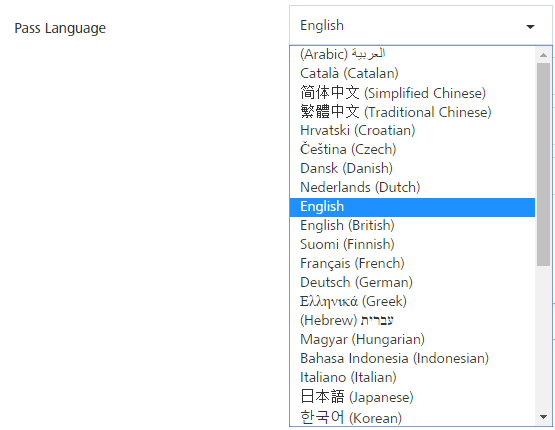Select Deutsch (German) language
Viewport: 555px width, 430px height.
412,283
